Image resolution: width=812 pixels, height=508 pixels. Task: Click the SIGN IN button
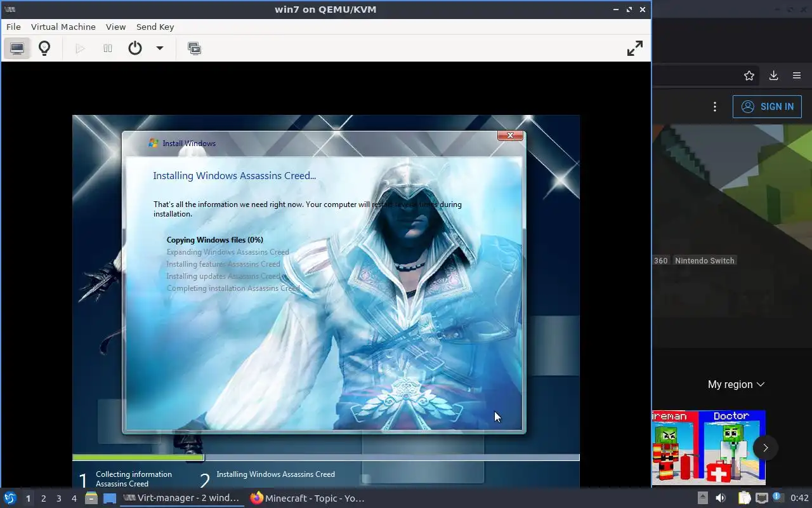pyautogui.click(x=767, y=107)
